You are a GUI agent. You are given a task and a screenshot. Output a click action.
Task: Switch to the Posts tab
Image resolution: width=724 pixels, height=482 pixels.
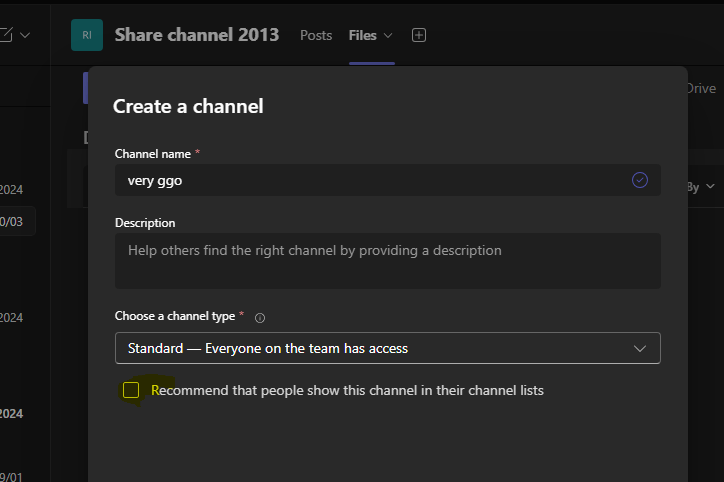pyautogui.click(x=316, y=36)
